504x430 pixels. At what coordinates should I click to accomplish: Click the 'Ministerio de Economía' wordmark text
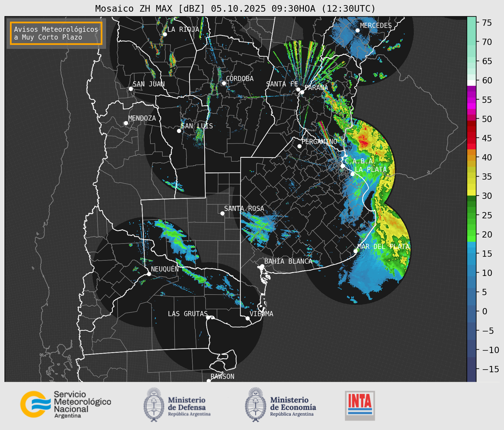(x=293, y=403)
